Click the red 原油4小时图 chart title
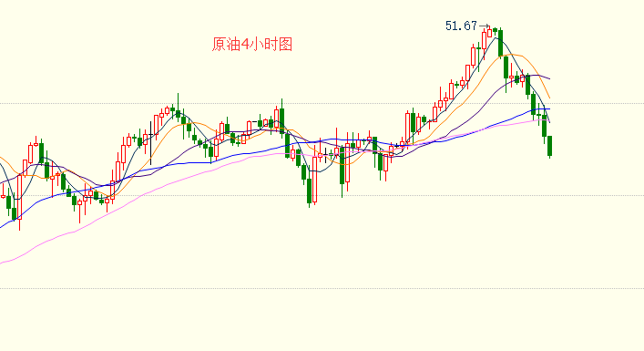Screen dimensions: 644x351 251,44
